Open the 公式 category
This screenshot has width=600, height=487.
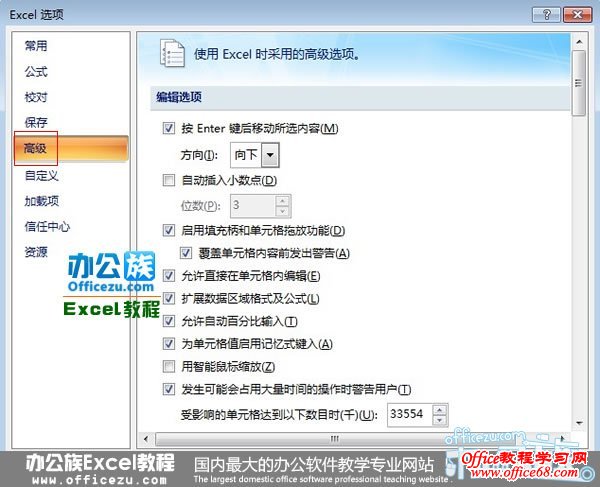coord(36,72)
